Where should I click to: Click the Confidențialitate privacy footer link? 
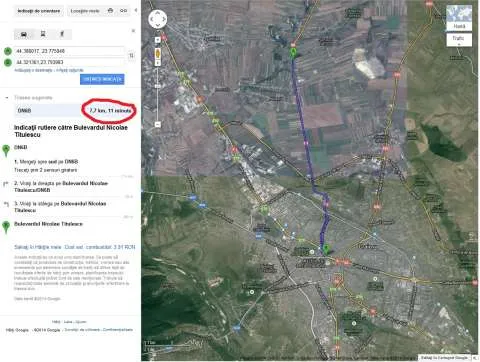(x=118, y=330)
